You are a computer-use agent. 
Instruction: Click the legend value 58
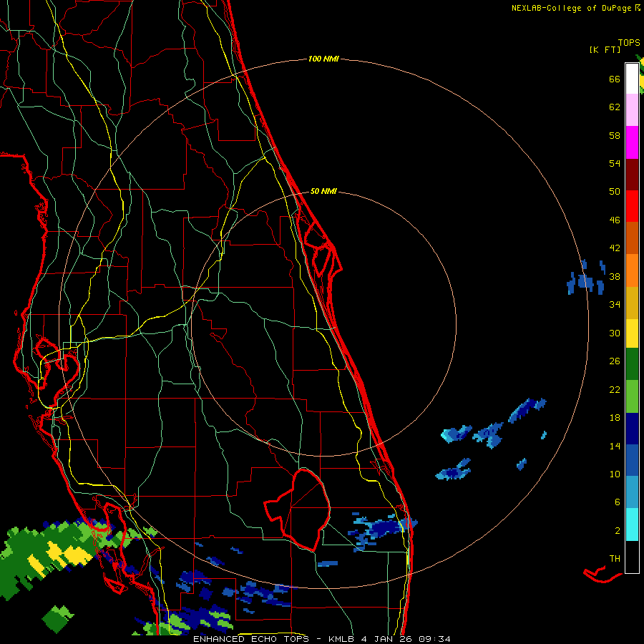coord(615,135)
